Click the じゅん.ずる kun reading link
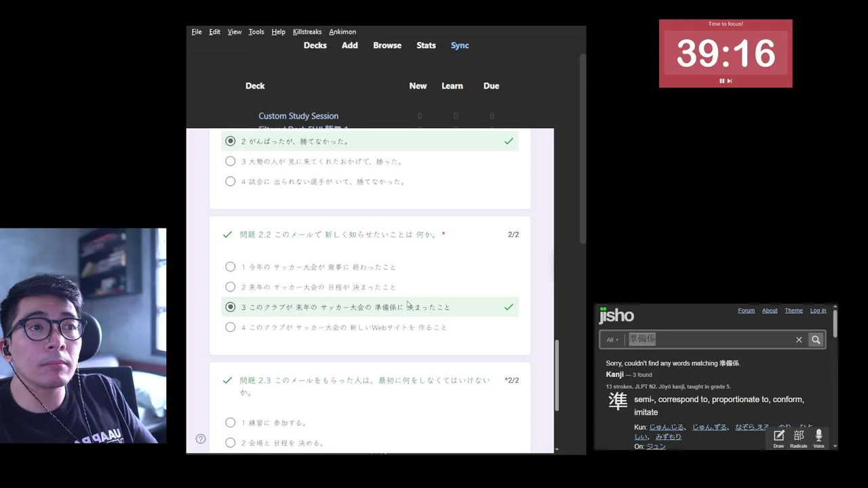Image resolution: width=868 pixels, height=488 pixels. point(709,427)
